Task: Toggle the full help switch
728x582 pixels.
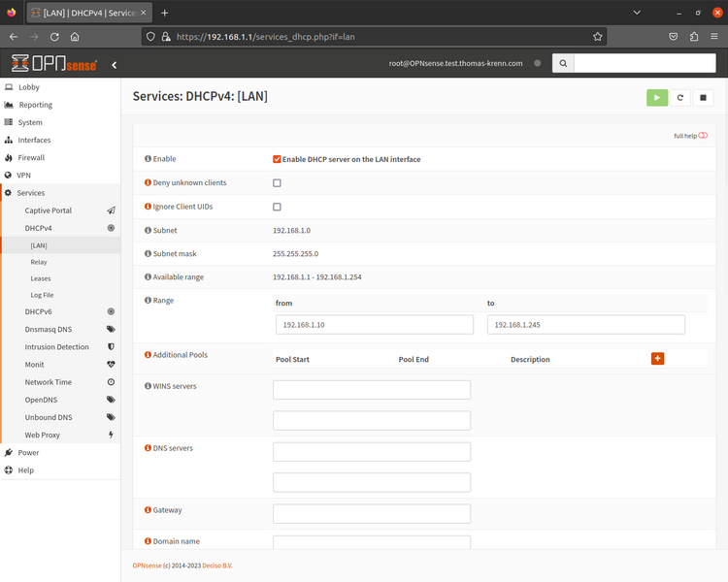Action: 703,136
